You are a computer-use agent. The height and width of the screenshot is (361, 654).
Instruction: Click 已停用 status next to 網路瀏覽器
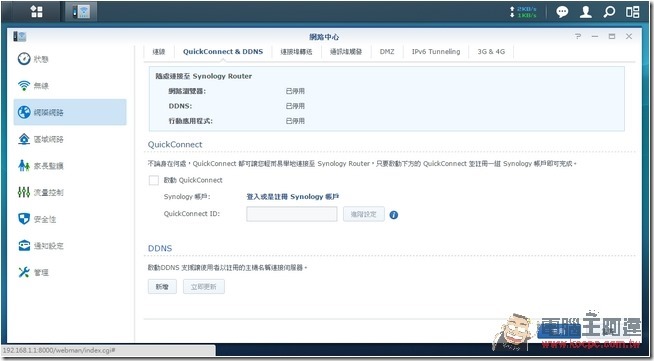point(295,91)
